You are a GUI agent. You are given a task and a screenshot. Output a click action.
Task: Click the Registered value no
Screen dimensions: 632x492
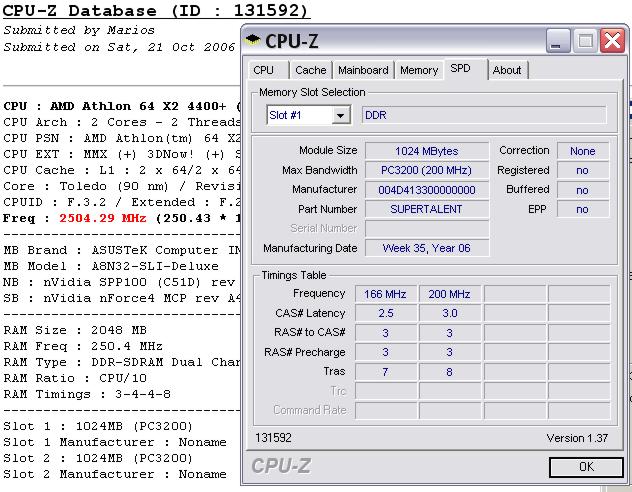point(583,170)
